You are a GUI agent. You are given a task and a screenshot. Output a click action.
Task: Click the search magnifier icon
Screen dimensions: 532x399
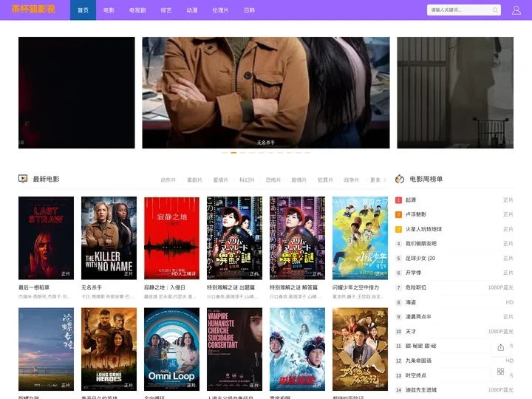(495, 10)
